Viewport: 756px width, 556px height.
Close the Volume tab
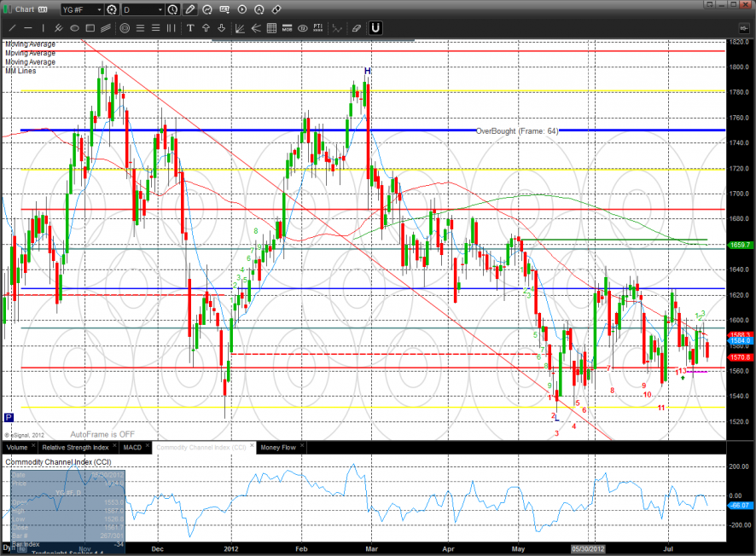tap(33, 446)
